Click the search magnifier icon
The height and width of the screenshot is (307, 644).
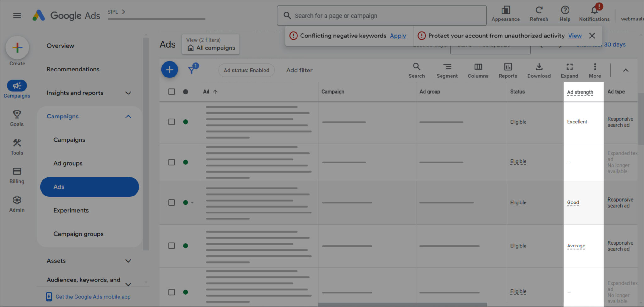pyautogui.click(x=287, y=15)
